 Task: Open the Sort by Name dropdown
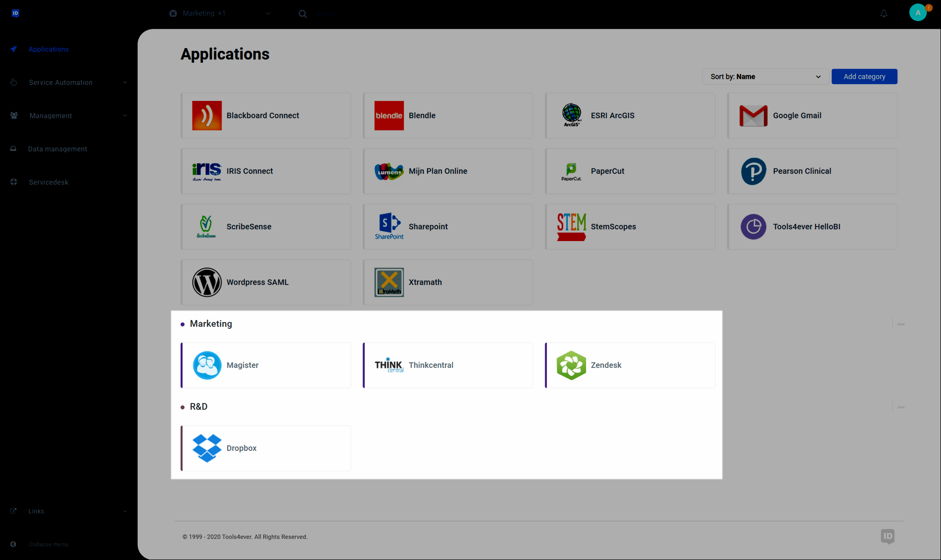pyautogui.click(x=766, y=77)
